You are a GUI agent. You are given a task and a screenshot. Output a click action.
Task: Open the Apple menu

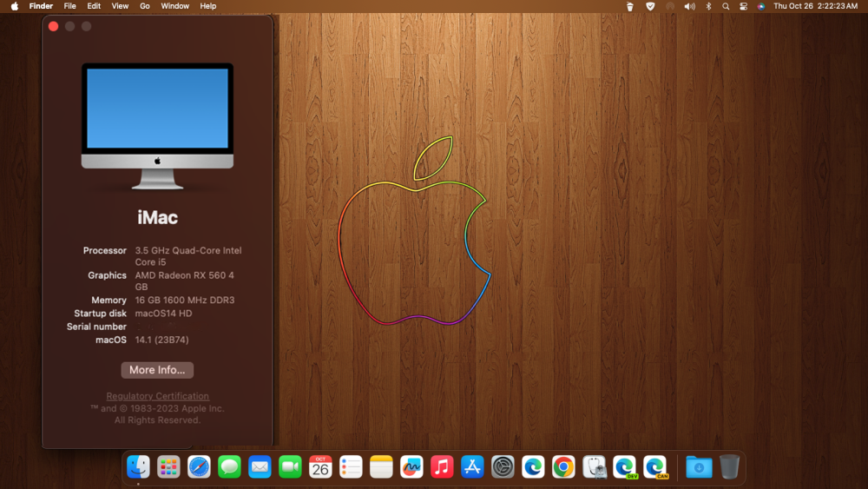coord(15,6)
